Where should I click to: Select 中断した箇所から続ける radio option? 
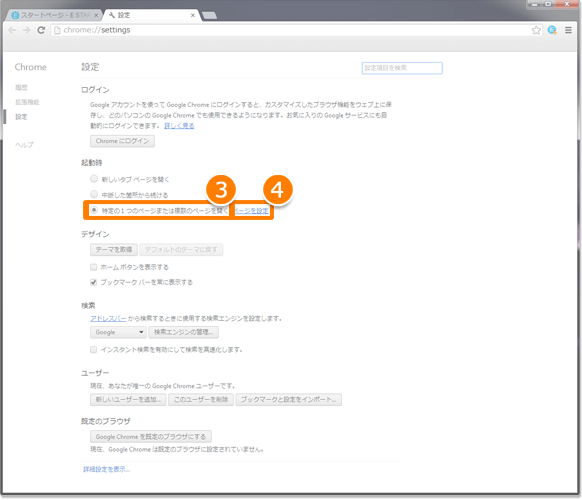click(x=94, y=194)
